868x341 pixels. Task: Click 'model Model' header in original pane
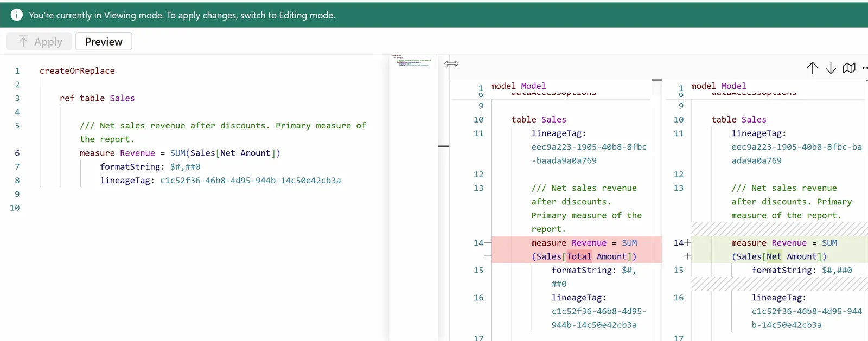(519, 86)
